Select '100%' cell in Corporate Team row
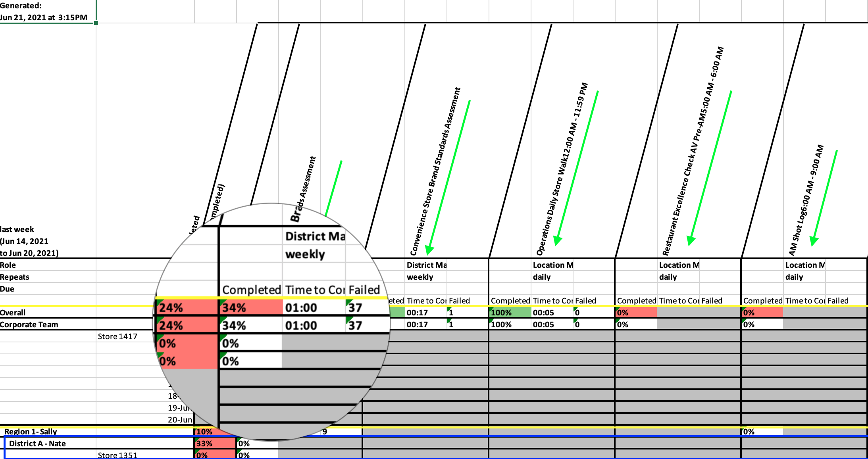This screenshot has height=459, width=868. point(510,325)
